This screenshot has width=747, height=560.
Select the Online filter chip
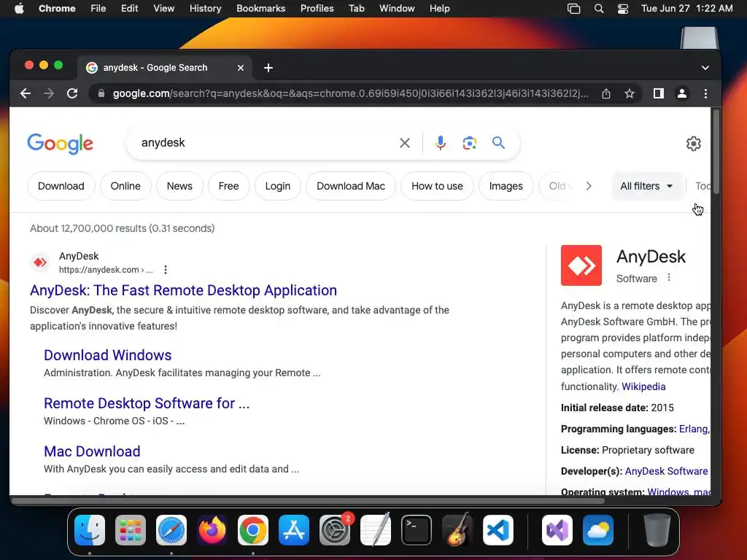coord(125,186)
